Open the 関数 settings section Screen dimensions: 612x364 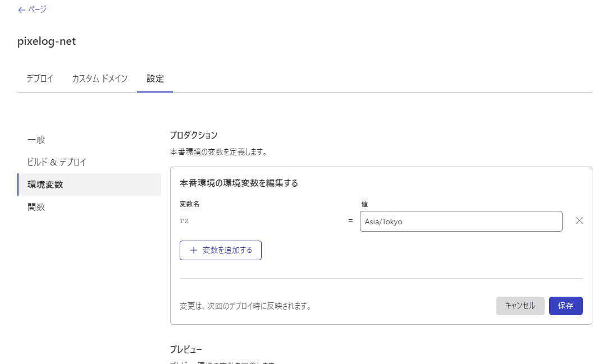click(36, 206)
